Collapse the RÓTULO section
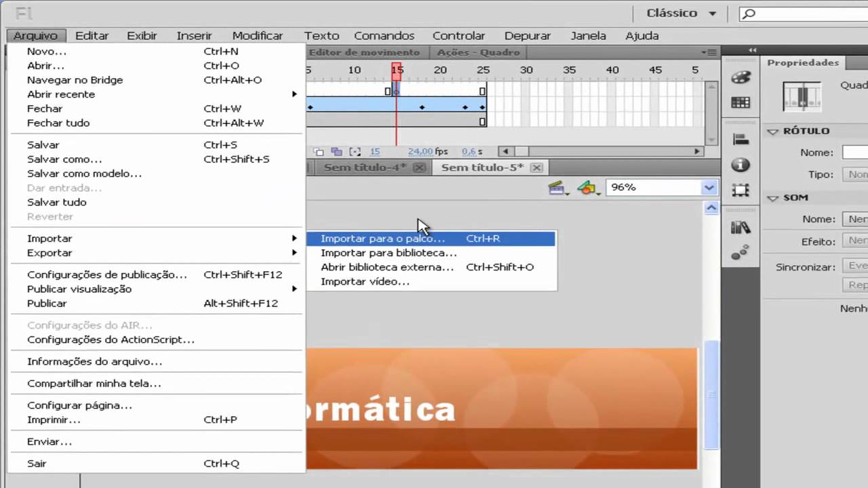The width and height of the screenshot is (868, 488). (772, 131)
